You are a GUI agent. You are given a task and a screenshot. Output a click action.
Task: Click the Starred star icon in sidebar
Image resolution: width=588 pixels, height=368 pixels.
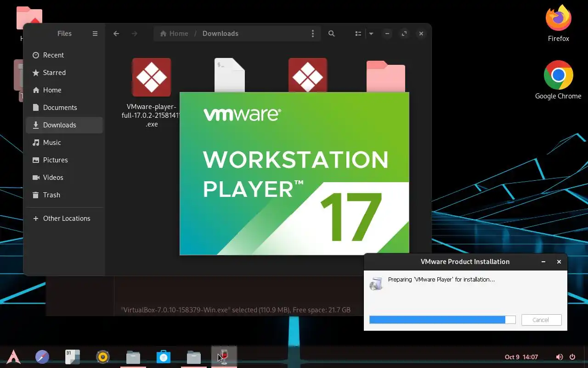[36, 73]
